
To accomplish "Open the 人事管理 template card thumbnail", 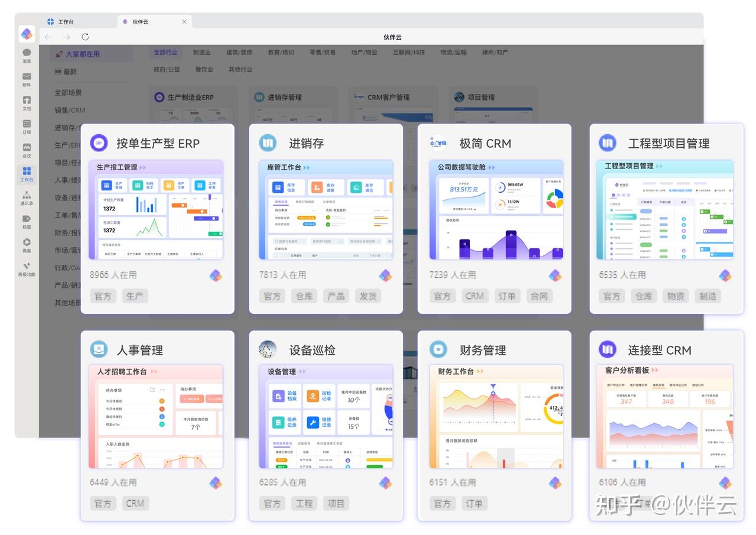I will [x=157, y=417].
